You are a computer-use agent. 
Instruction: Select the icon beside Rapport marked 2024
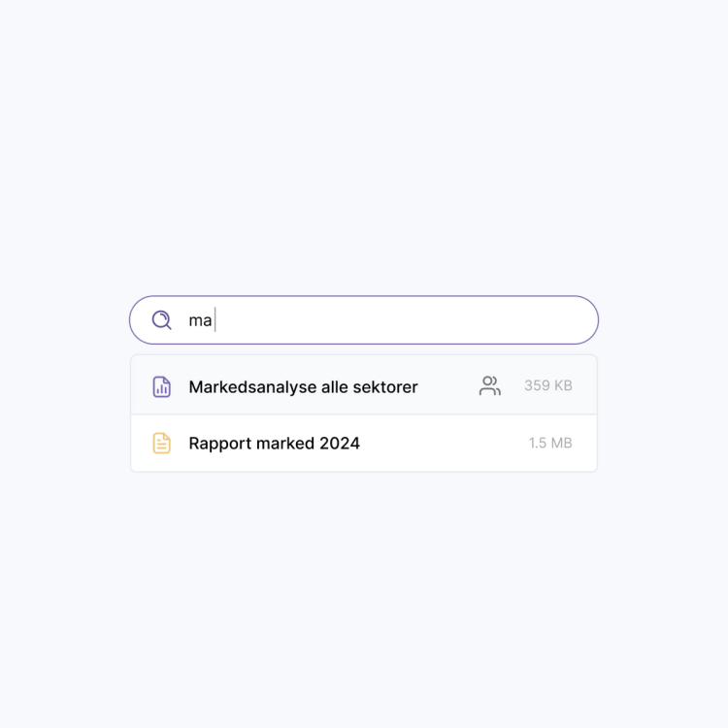pyautogui.click(x=162, y=444)
